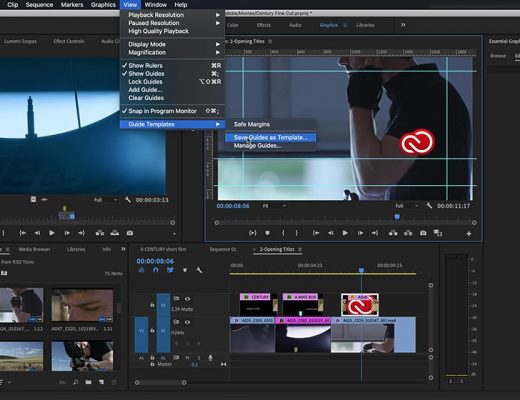Toggle Linked Selection in timeline
This screenshot has height=400, width=520.
pos(170,270)
